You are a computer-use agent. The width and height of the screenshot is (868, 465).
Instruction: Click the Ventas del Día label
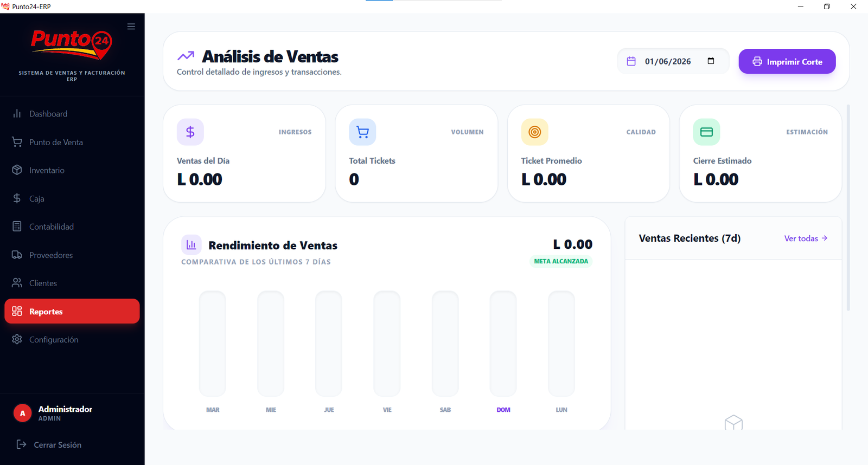203,161
